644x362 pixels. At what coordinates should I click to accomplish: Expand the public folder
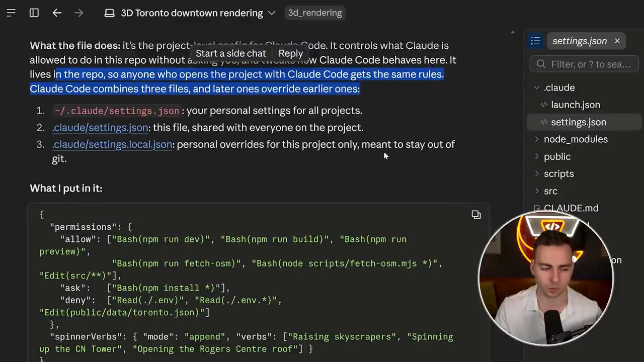click(537, 157)
